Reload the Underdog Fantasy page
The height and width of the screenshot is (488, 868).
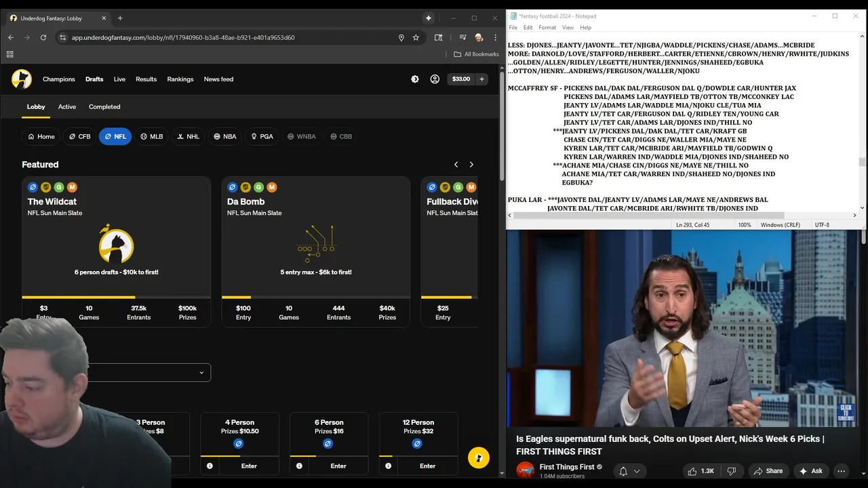(43, 37)
